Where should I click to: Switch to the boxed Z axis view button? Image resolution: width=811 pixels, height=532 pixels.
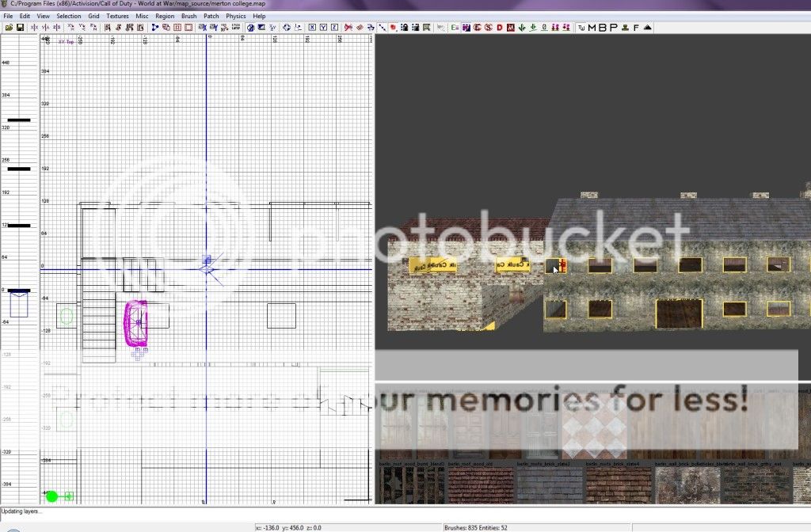(334, 28)
